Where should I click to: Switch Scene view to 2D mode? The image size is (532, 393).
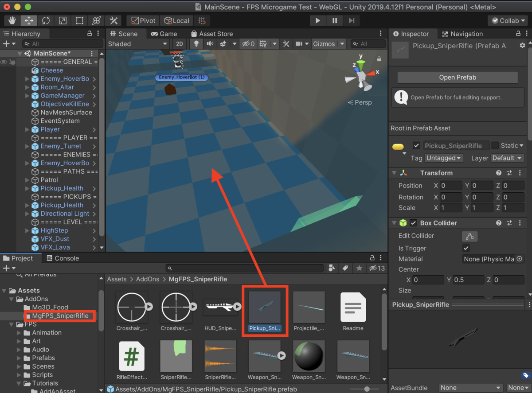click(179, 44)
